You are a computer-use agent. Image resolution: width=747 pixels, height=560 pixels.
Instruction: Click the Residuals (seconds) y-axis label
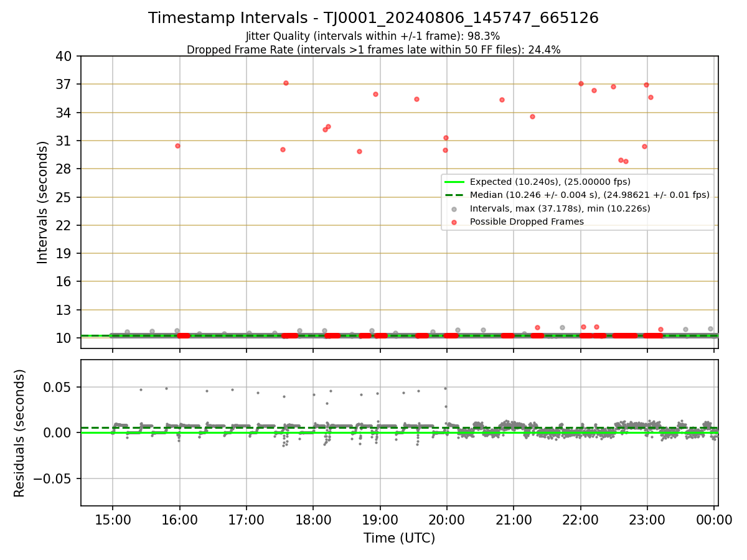pyautogui.click(x=20, y=433)
